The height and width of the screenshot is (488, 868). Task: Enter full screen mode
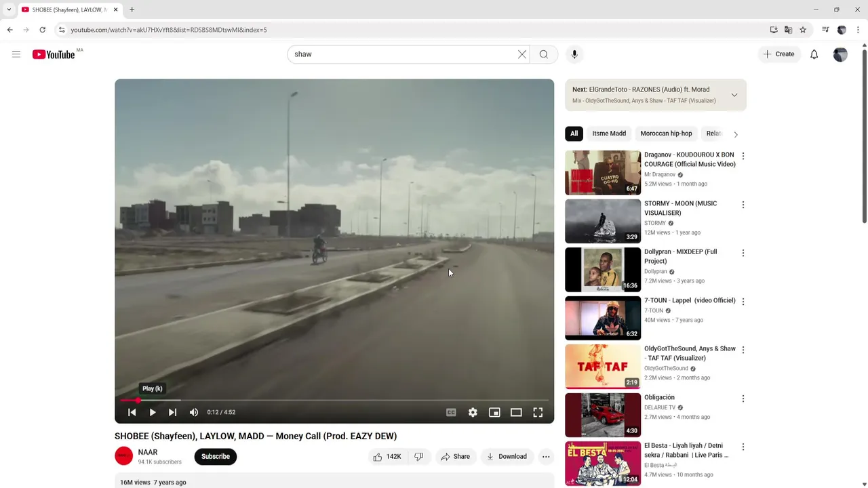point(538,412)
